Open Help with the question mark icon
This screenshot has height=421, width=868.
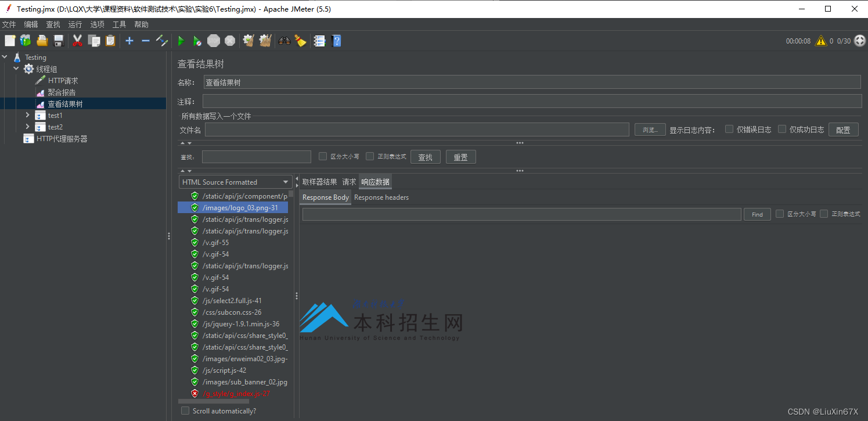[x=336, y=41]
